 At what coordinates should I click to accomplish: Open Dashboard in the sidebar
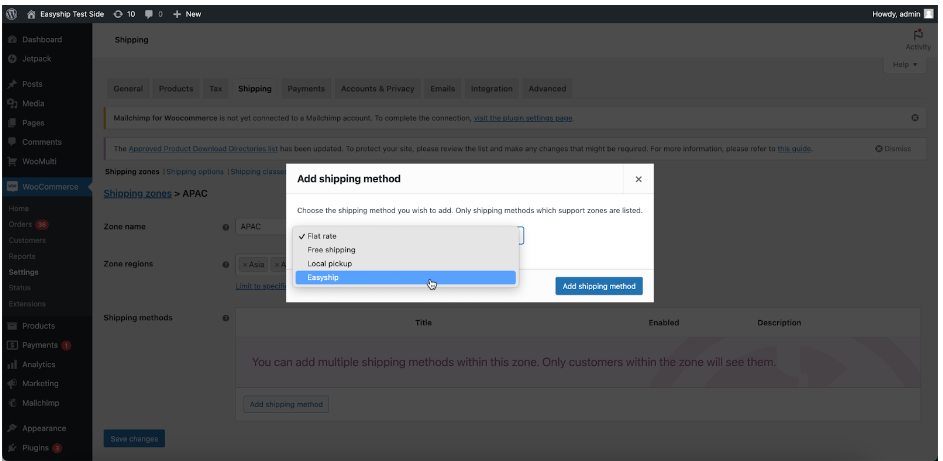pos(41,40)
